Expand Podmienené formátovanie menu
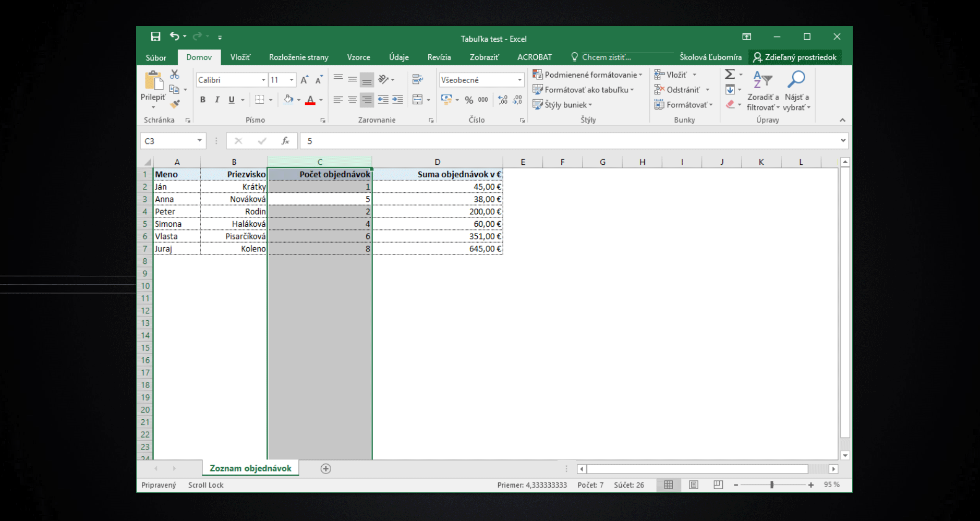 tap(587, 75)
